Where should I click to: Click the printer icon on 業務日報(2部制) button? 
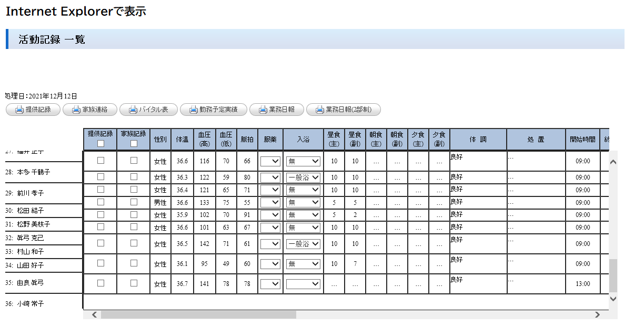click(319, 110)
